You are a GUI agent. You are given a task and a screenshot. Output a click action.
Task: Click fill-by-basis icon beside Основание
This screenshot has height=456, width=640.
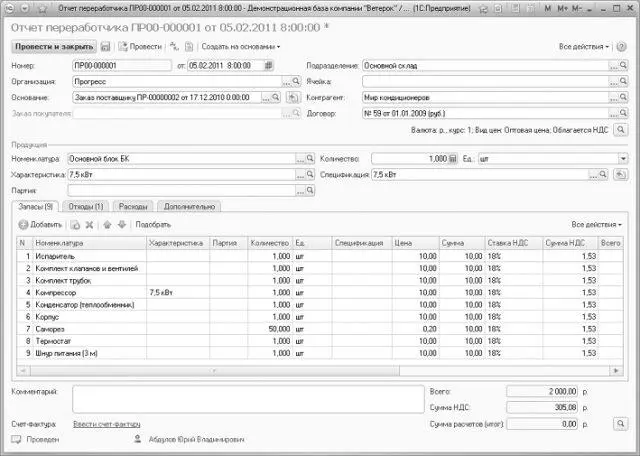[x=293, y=98]
